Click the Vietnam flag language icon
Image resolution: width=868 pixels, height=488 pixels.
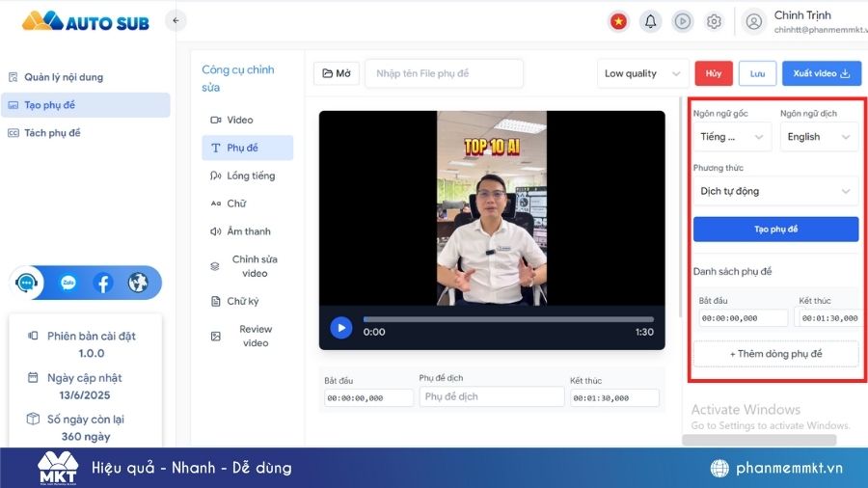[618, 21]
